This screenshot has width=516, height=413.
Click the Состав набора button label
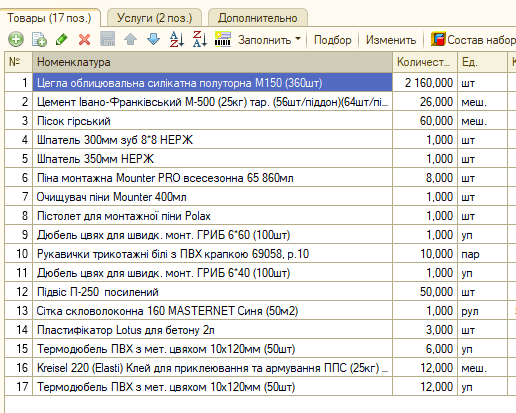(481, 40)
